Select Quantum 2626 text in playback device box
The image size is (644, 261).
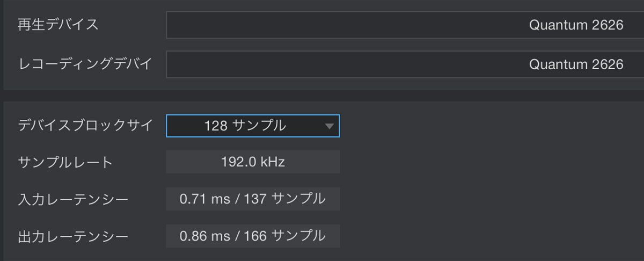(576, 25)
